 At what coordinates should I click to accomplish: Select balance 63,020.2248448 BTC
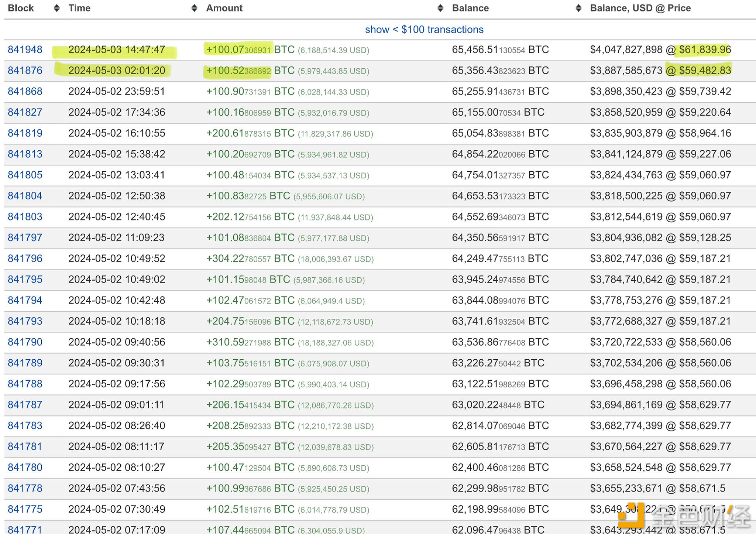pos(498,405)
